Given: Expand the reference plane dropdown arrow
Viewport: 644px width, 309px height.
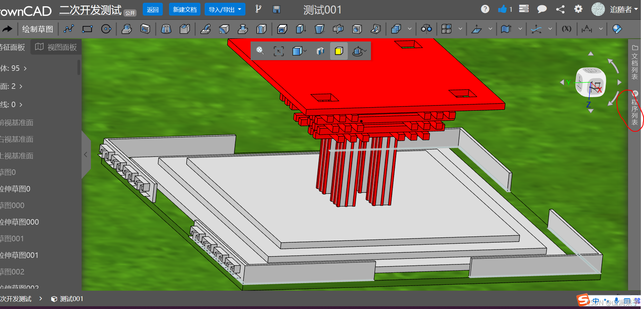Looking at the screenshot, I should [490, 29].
